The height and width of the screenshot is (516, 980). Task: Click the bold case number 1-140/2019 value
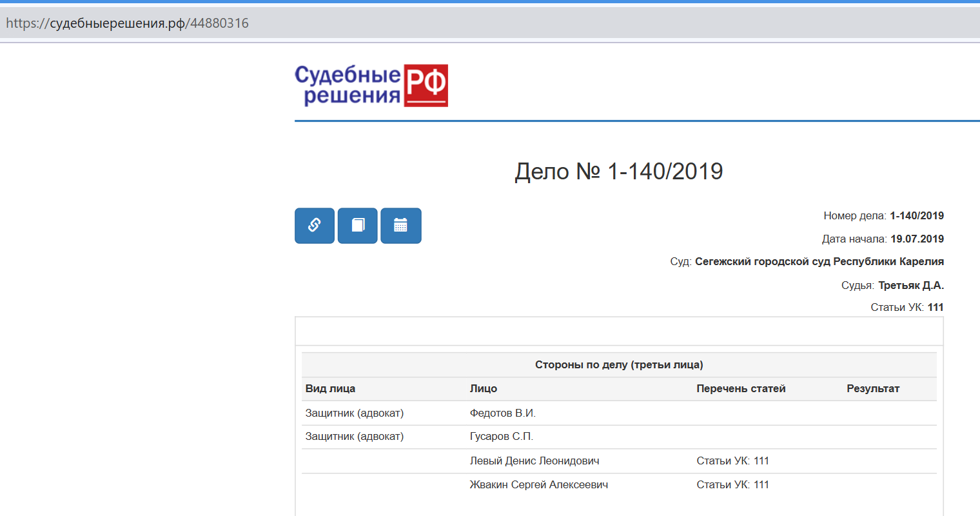916,216
